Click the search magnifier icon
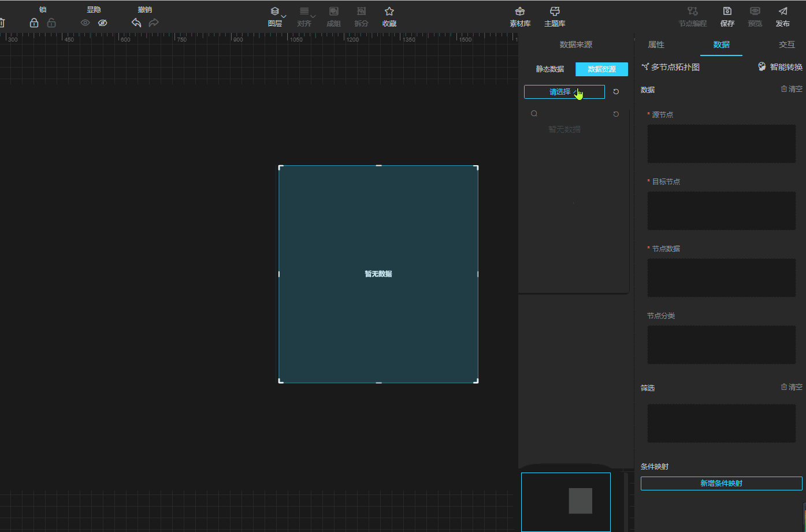Image resolution: width=806 pixels, height=532 pixels. [x=534, y=114]
